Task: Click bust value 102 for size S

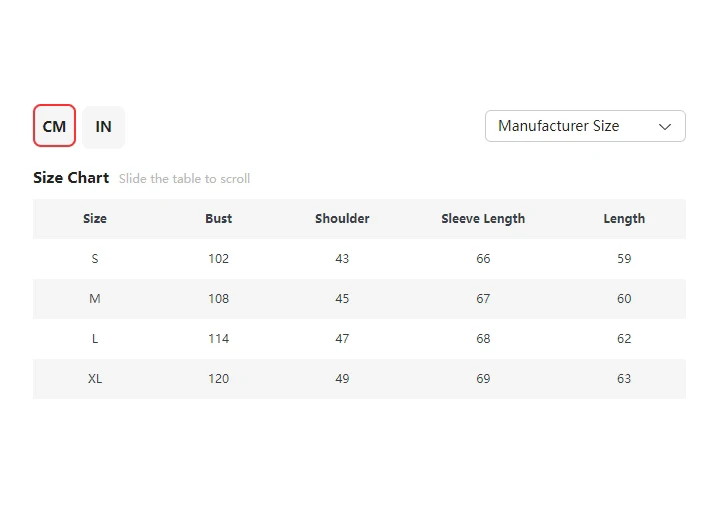Action: tap(218, 259)
